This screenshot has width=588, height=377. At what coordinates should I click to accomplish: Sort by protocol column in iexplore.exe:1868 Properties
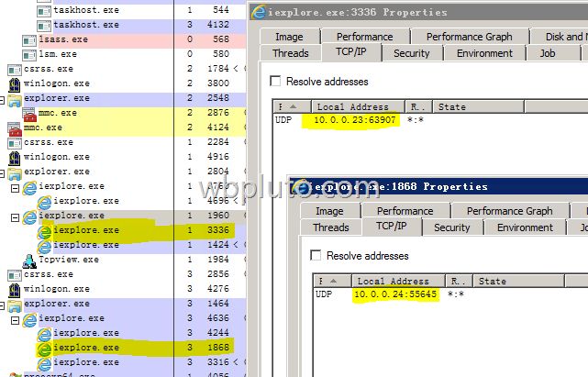click(x=332, y=281)
